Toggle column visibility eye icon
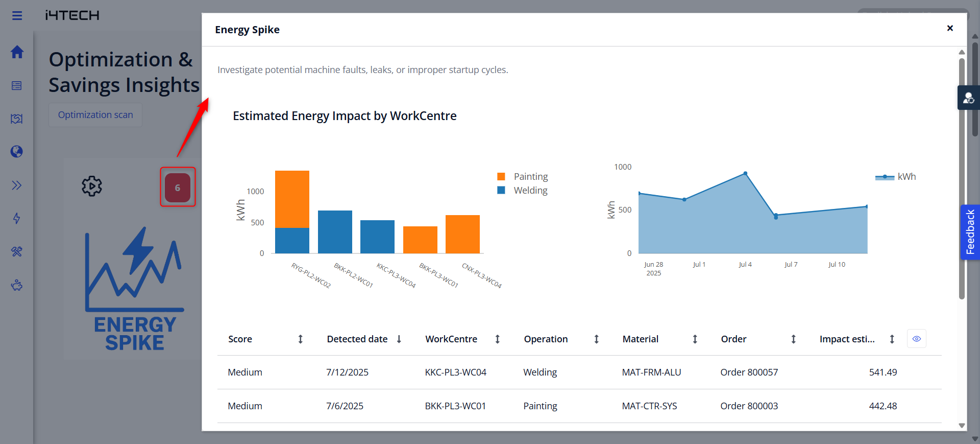Image resolution: width=980 pixels, height=444 pixels. (x=916, y=339)
